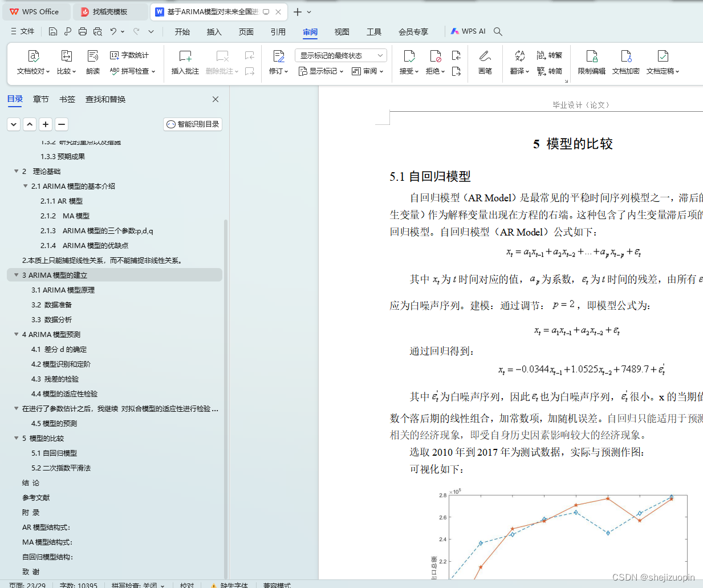Open 限制编辑 restrict editing
The width and height of the screenshot is (703, 588).
592,63
